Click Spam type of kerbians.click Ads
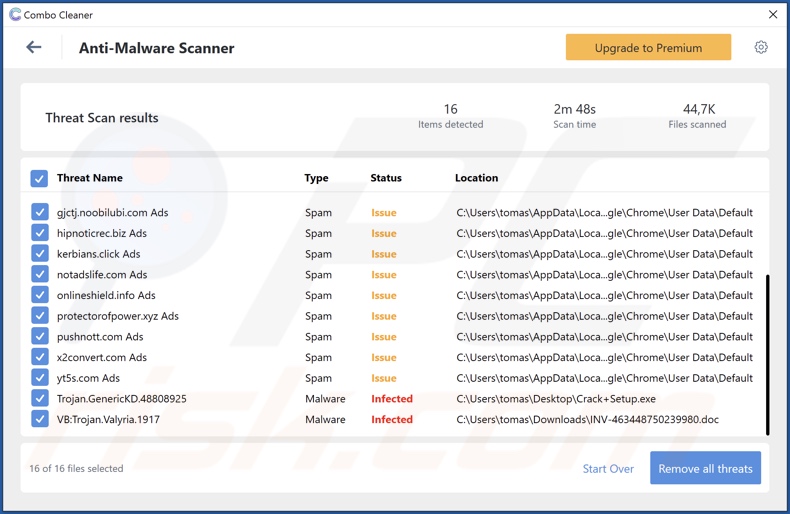This screenshot has width=790, height=514. [318, 254]
